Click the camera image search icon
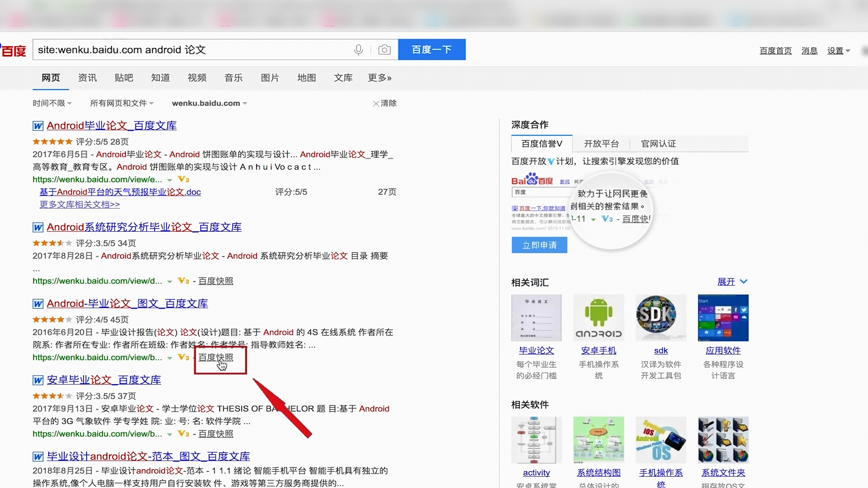Image resolution: width=868 pixels, height=488 pixels. click(385, 49)
